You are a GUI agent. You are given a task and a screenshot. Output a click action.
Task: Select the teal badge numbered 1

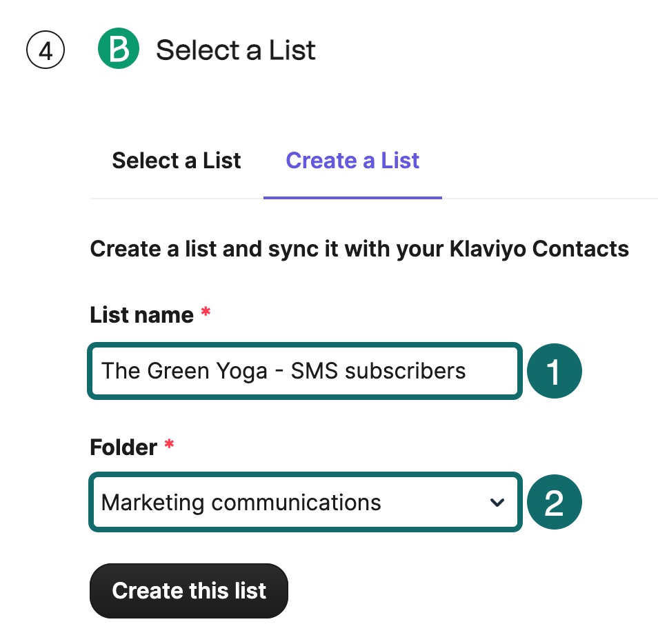click(x=555, y=370)
